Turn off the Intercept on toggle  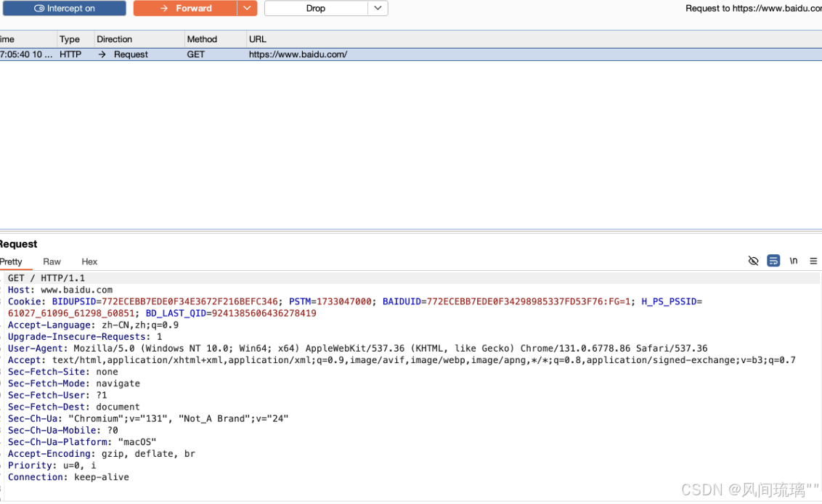coord(64,9)
